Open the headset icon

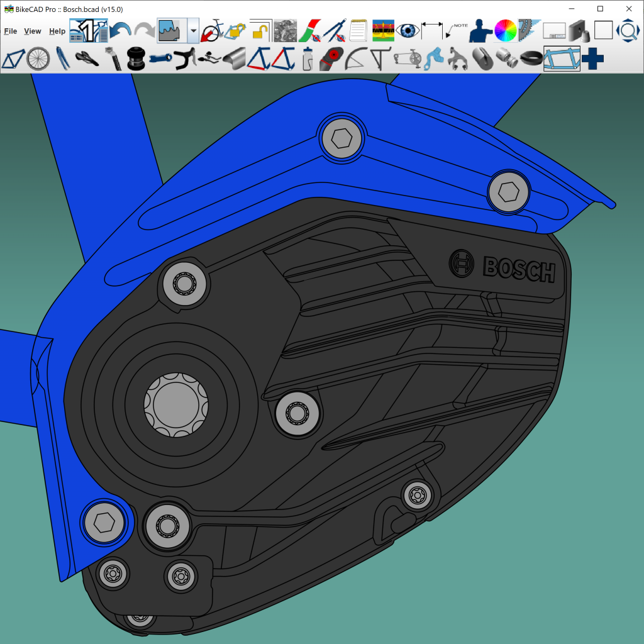(136, 59)
